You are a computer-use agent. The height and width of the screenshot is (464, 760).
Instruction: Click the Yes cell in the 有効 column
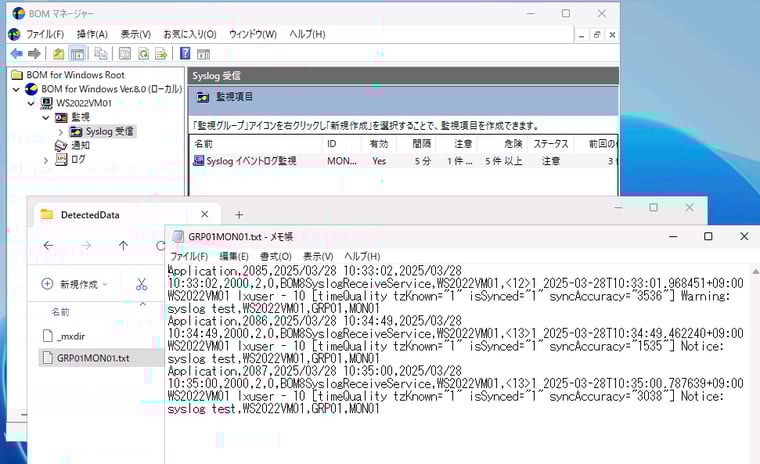pyautogui.click(x=379, y=161)
